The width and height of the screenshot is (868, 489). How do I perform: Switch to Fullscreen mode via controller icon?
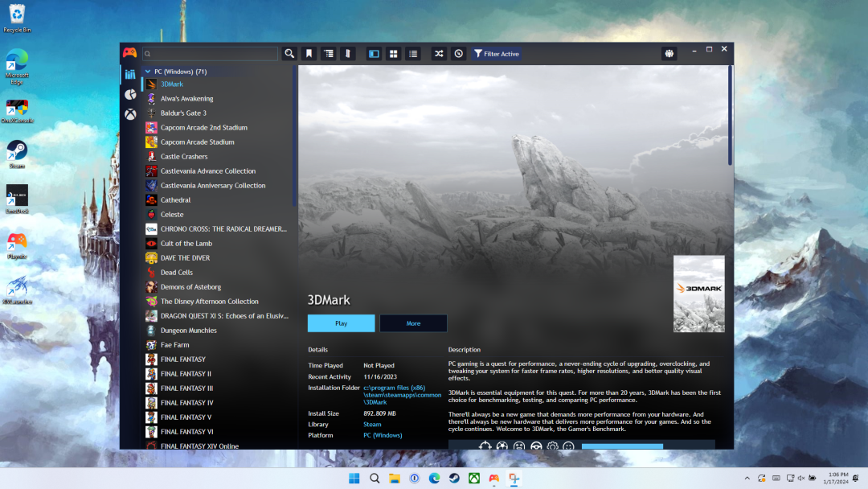[x=669, y=52]
